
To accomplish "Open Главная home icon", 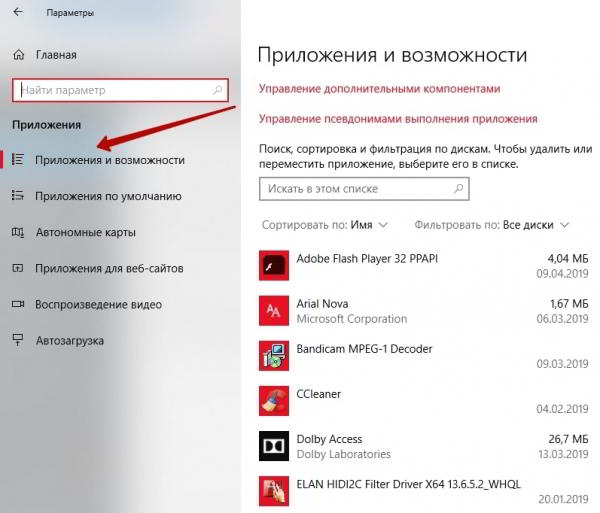I will click(x=18, y=55).
